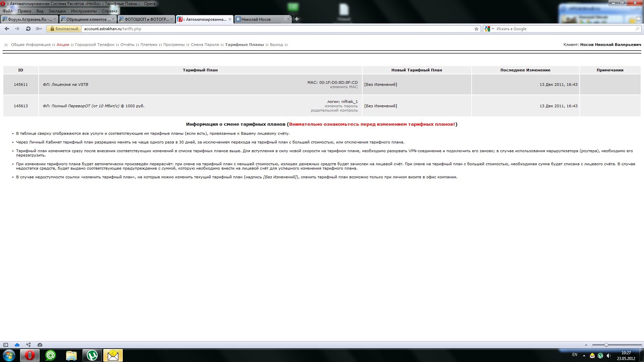This screenshot has height=362, width=644.
Task: Close the Автоматизированна tab
Action: click(230, 19)
